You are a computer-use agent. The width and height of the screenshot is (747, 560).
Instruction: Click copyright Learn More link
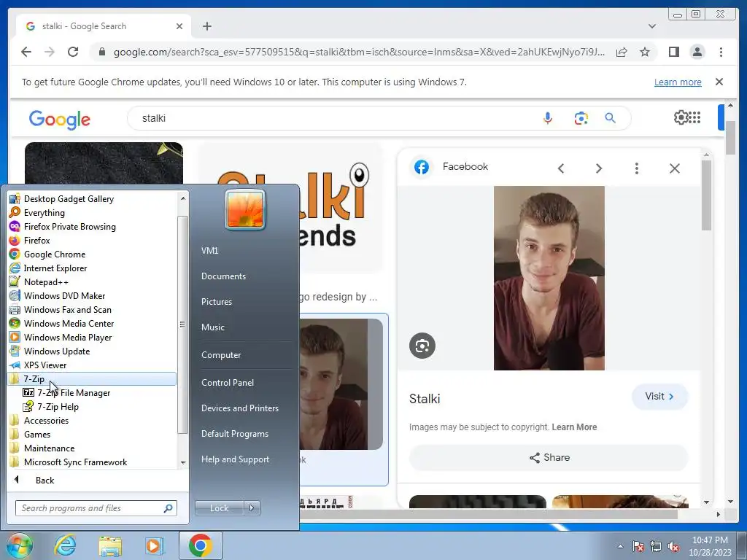[574, 427]
